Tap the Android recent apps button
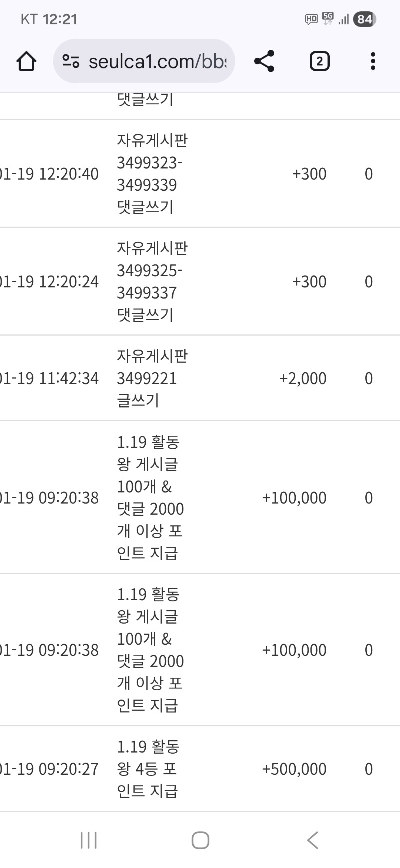400x868 pixels. 89,840
